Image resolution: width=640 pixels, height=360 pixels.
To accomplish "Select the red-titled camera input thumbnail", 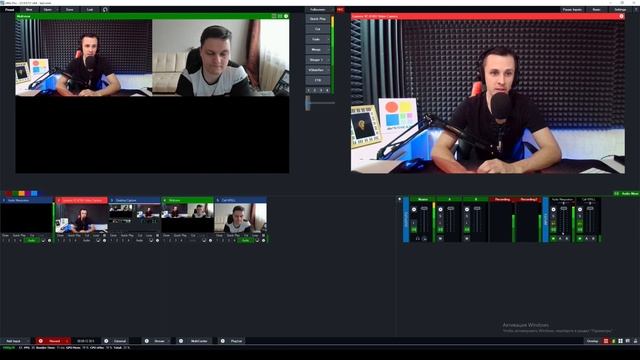I will [x=81, y=218].
